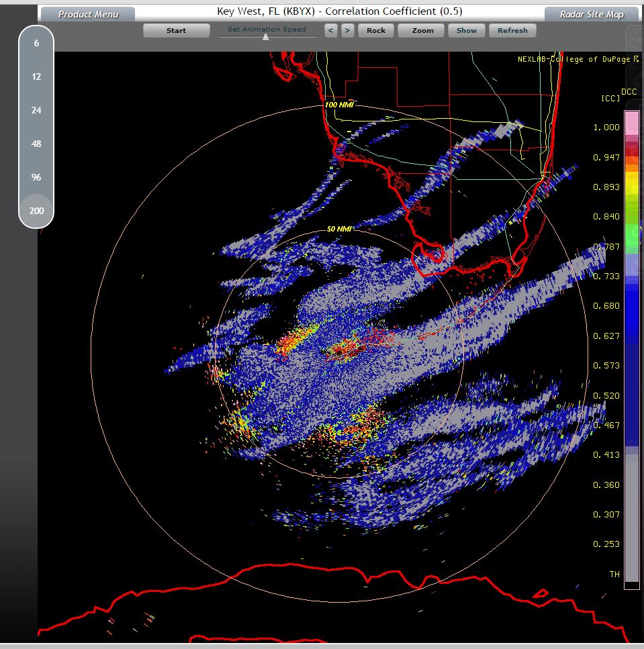Step back one frame with the < button
Viewport: 644px width, 649px height.
click(x=330, y=30)
